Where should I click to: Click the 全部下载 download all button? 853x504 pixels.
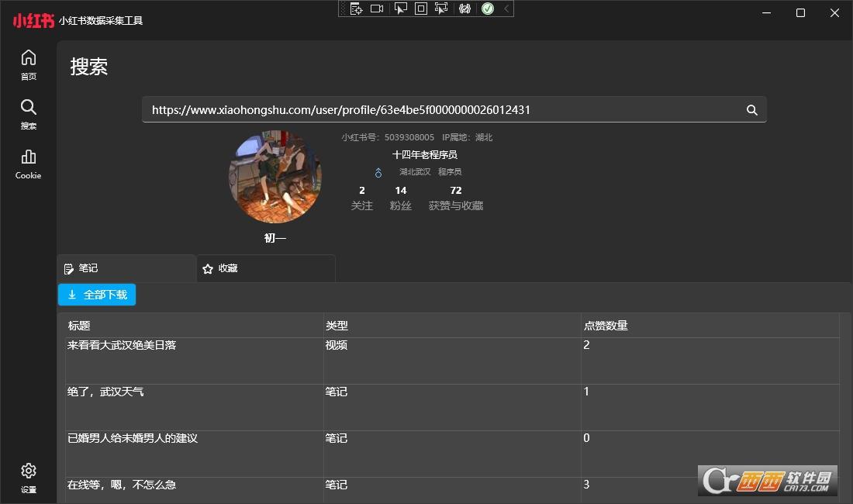[x=97, y=295]
